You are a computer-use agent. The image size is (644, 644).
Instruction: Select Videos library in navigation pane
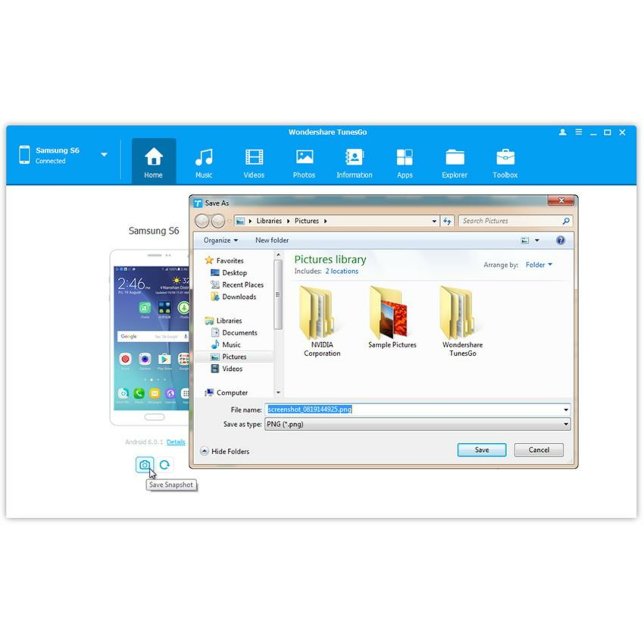point(227,369)
